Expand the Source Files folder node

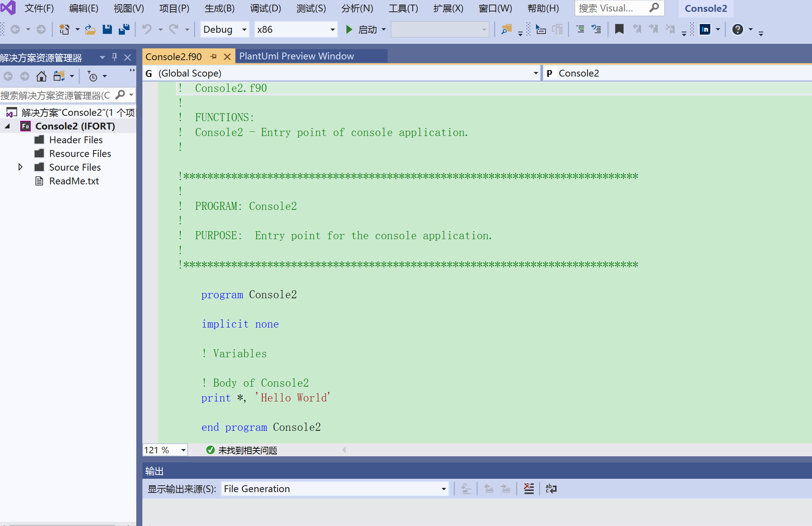[x=21, y=167]
